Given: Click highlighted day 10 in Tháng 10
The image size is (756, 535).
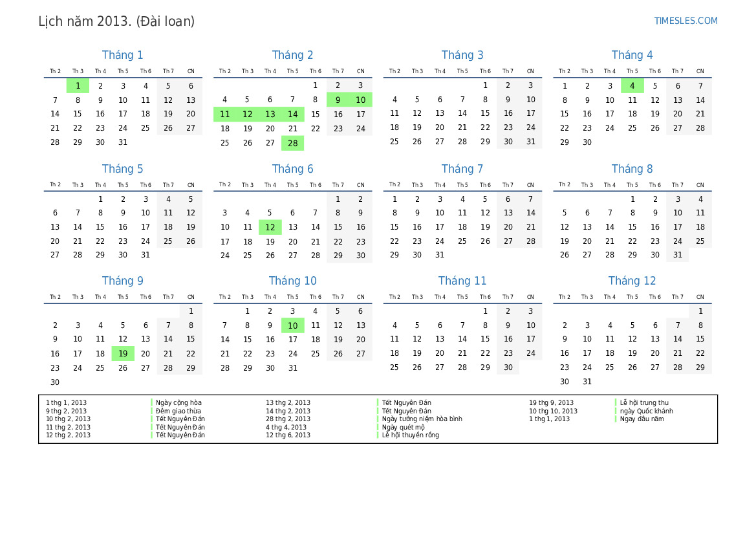Looking at the screenshot, I should (x=293, y=325).
